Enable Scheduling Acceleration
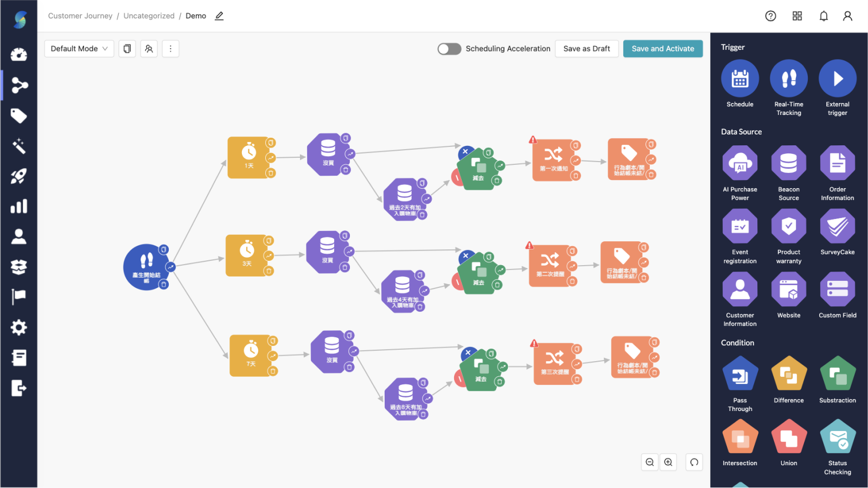This screenshot has width=868, height=488. (x=449, y=48)
